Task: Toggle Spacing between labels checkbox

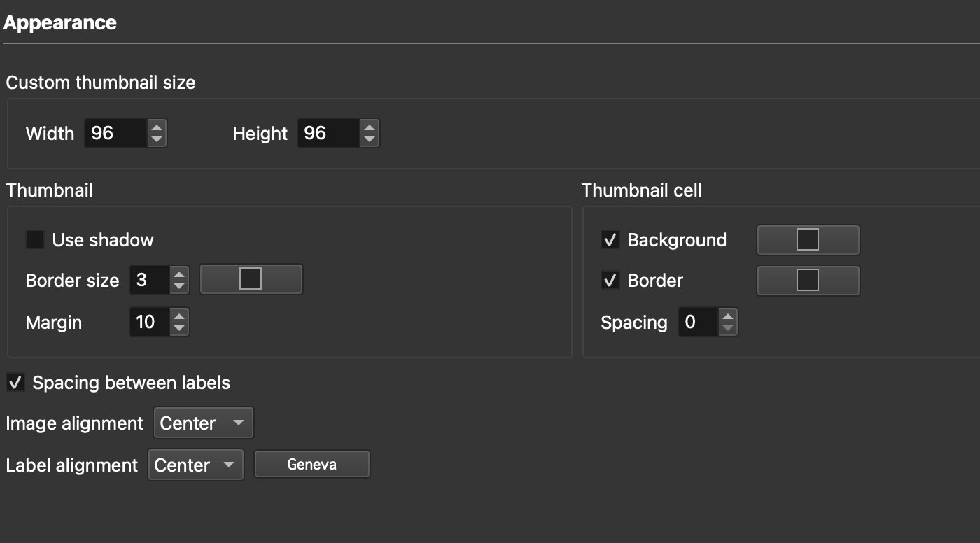Action: click(15, 383)
